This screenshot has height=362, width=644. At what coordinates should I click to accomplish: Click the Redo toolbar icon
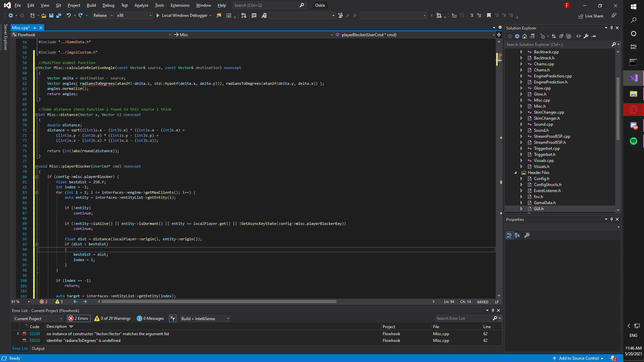click(80, 15)
